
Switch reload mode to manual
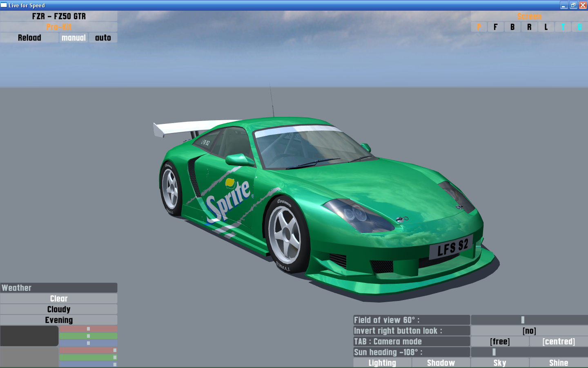(73, 38)
